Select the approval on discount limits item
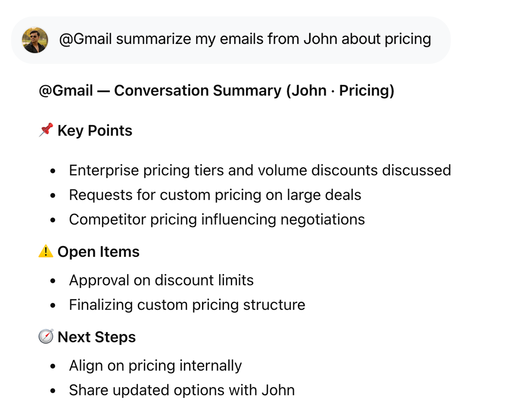This screenshot has height=420, width=514. click(x=161, y=280)
